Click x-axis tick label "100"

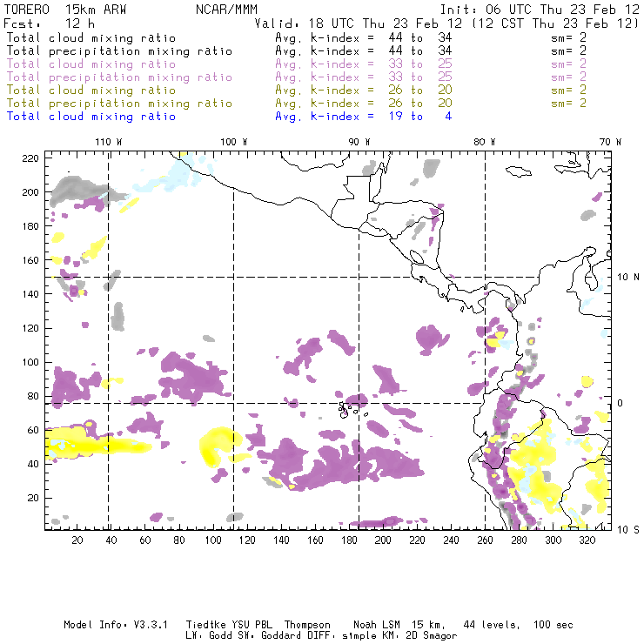[213, 540]
